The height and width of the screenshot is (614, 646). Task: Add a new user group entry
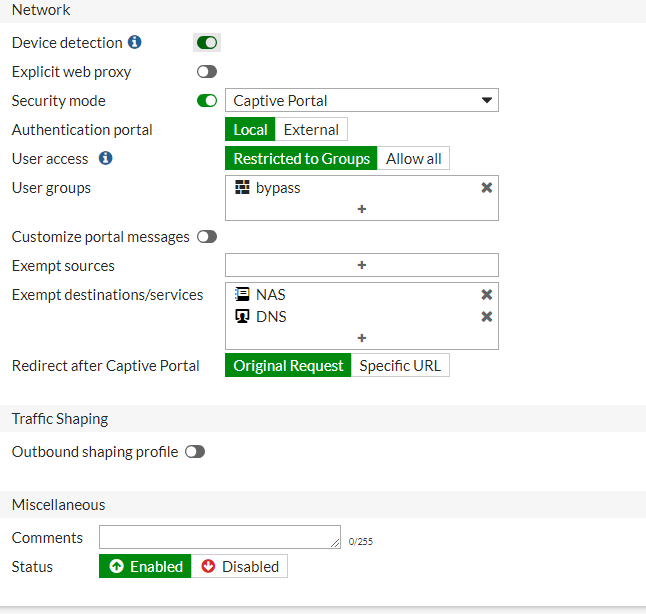coord(362,209)
